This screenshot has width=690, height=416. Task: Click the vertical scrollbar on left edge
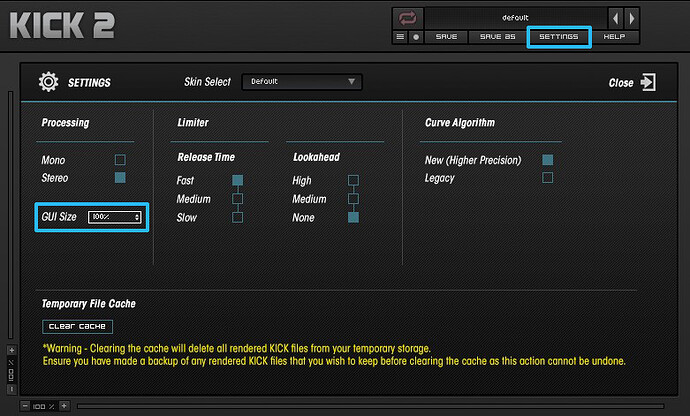11,215
